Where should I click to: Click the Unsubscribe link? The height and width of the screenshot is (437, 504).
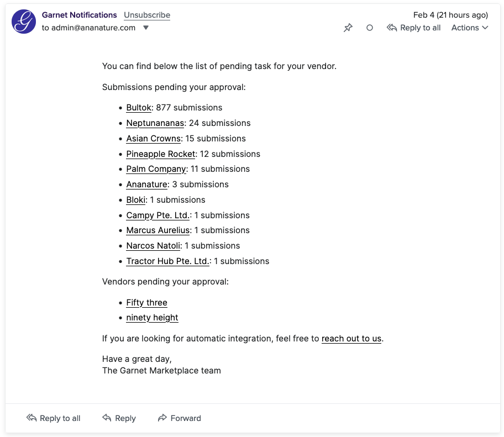point(146,15)
